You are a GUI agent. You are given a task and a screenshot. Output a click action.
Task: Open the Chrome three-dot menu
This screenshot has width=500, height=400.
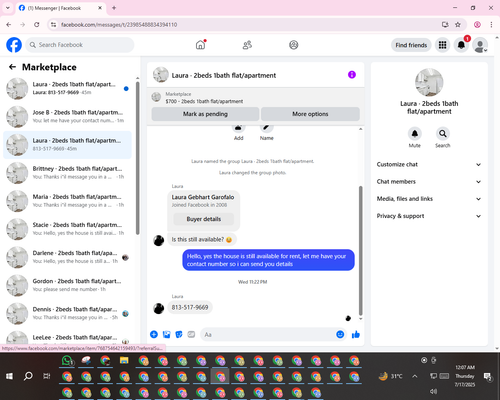click(491, 24)
